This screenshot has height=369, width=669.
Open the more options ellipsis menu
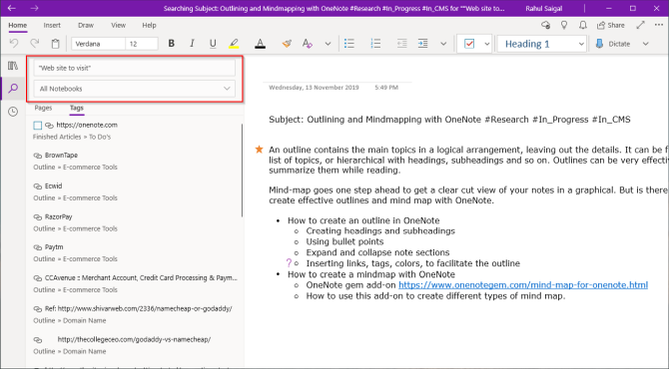(659, 25)
